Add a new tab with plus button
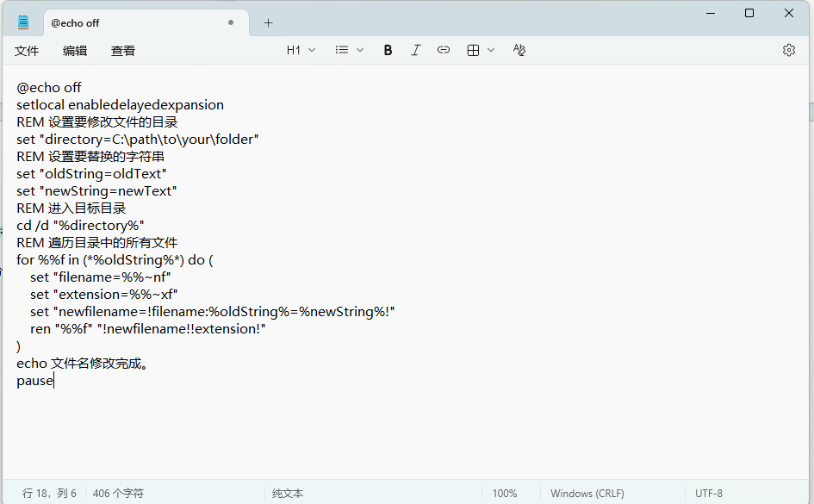The width and height of the screenshot is (814, 504). click(x=268, y=23)
